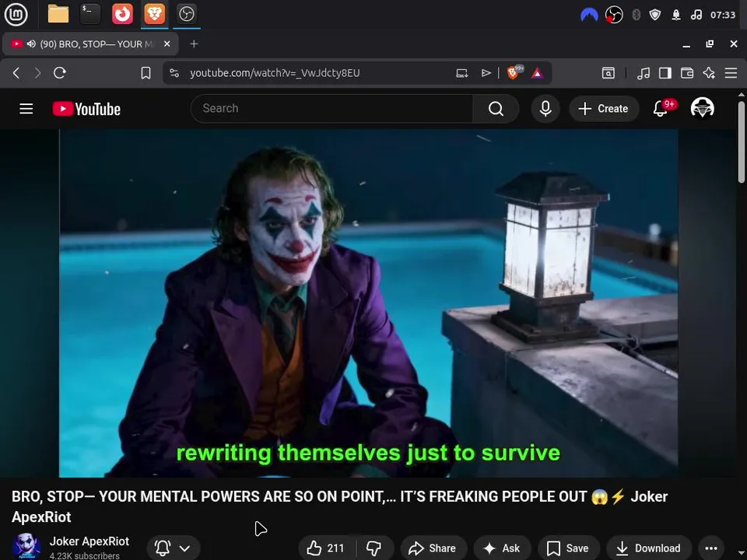Bookmark this page with bookmark icon
The image size is (747, 560).
pyautogui.click(x=146, y=73)
